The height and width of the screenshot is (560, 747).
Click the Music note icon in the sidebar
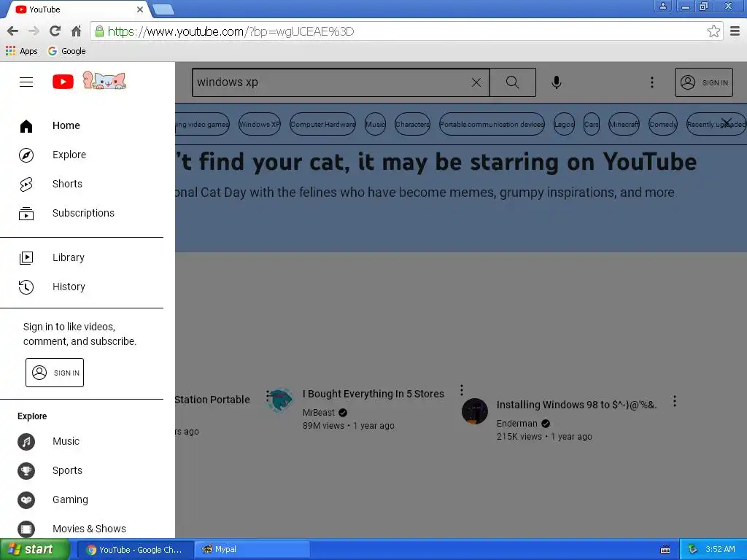(26, 441)
